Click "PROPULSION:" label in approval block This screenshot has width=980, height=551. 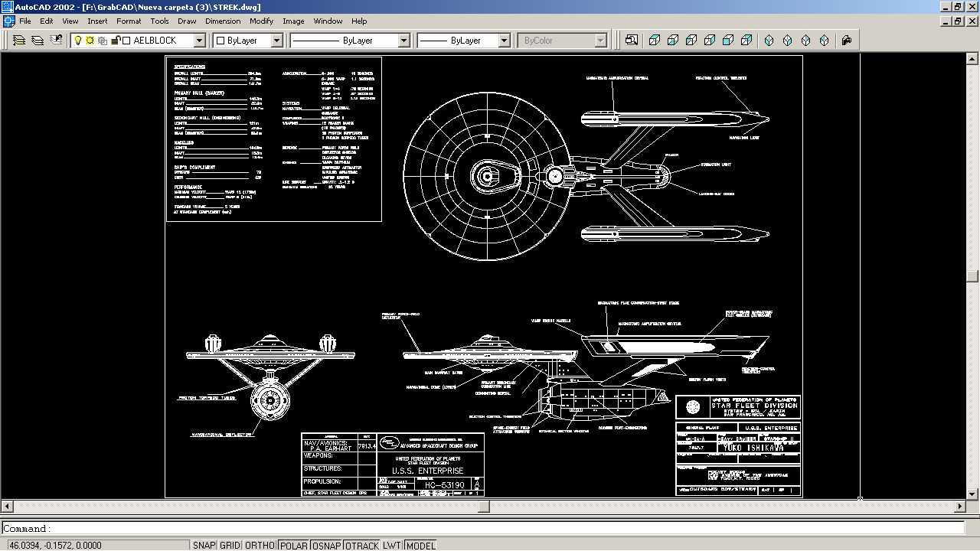[x=322, y=481]
